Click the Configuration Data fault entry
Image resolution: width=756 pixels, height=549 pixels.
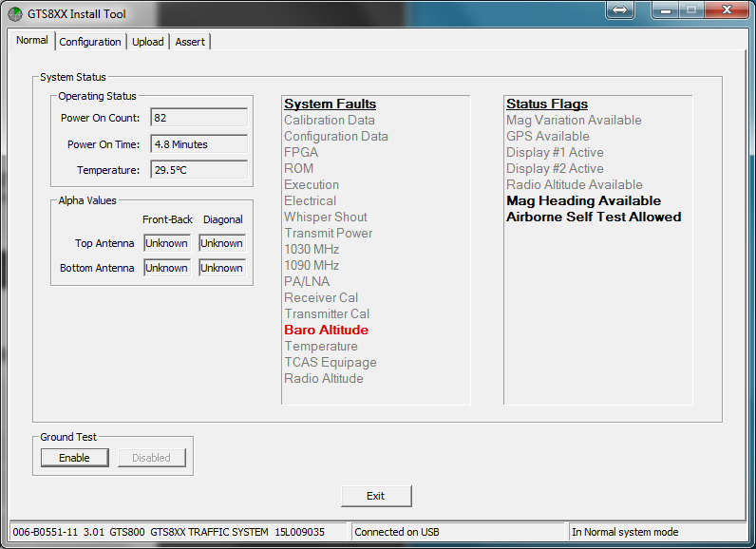[x=336, y=137]
